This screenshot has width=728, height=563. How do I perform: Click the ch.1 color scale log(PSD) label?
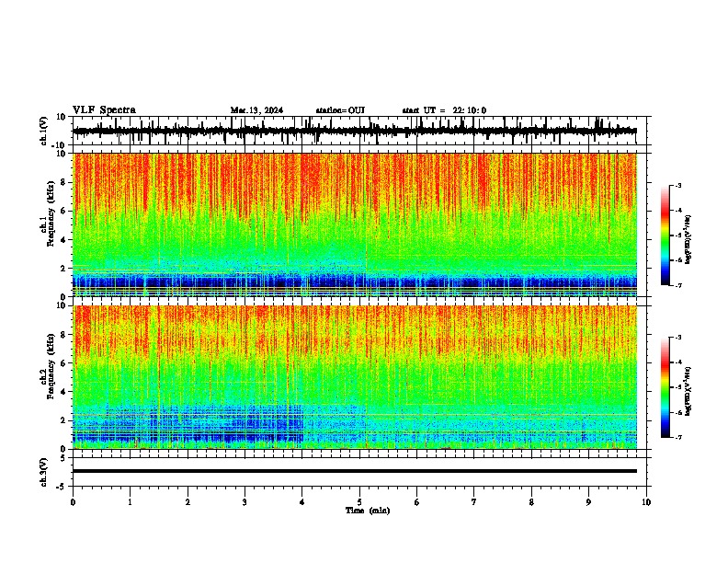688,239
